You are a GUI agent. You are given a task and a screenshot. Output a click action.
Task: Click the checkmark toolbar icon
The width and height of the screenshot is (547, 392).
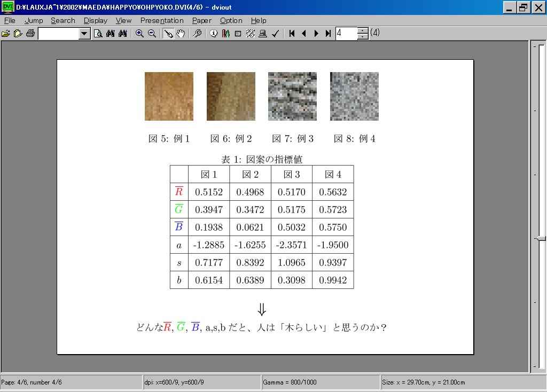click(275, 34)
